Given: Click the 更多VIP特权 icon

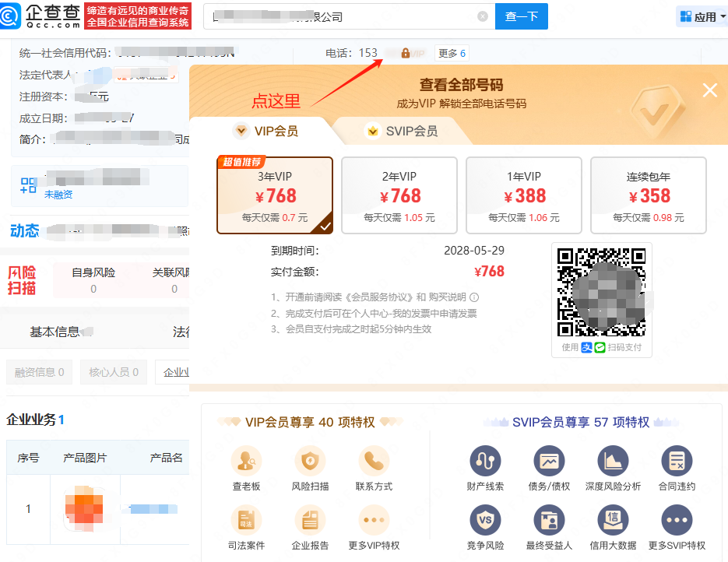Looking at the screenshot, I should pyautogui.click(x=374, y=520).
